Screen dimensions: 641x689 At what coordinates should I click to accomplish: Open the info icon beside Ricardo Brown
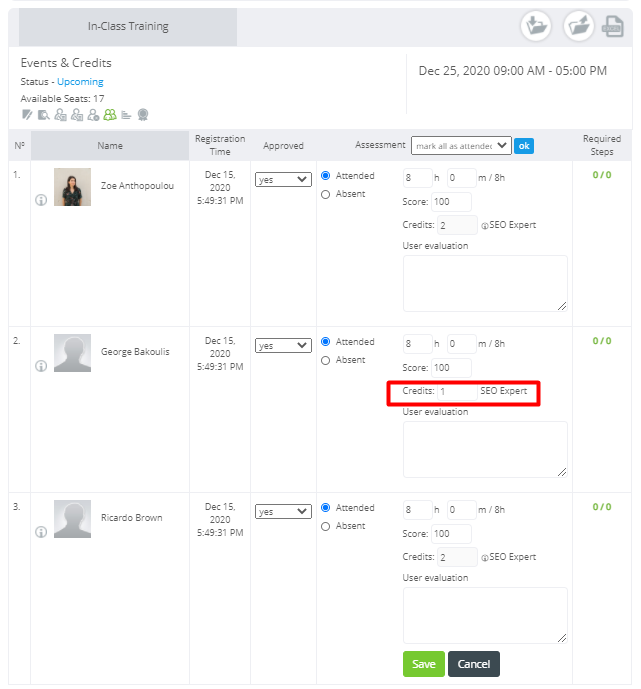pos(41,532)
